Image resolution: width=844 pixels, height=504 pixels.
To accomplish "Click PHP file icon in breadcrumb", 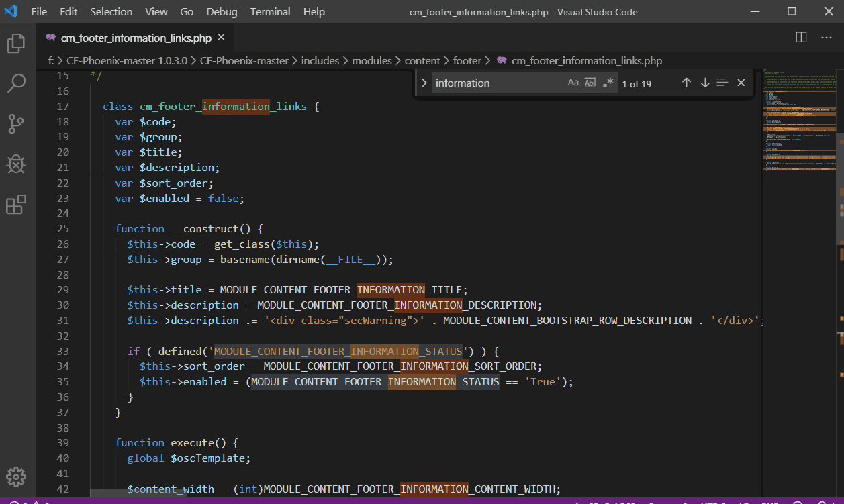I will [x=502, y=60].
